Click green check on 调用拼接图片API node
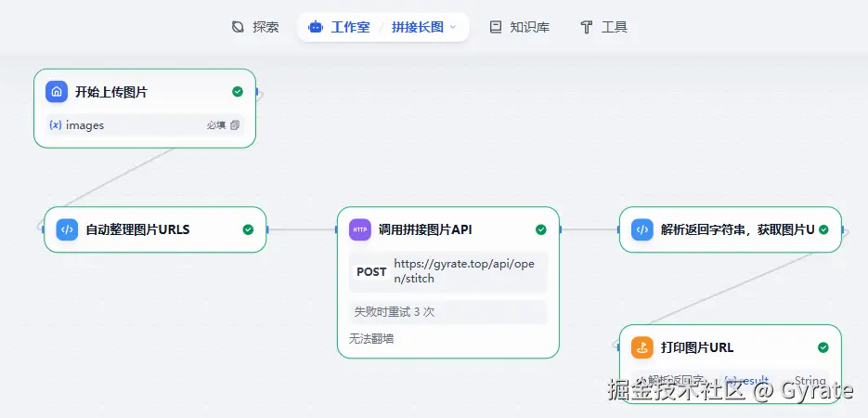 click(x=541, y=229)
